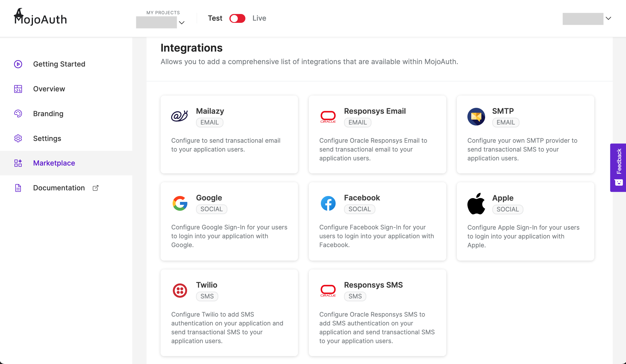
Task: Click the Oracle logo on Responsys SMS
Action: point(328,290)
